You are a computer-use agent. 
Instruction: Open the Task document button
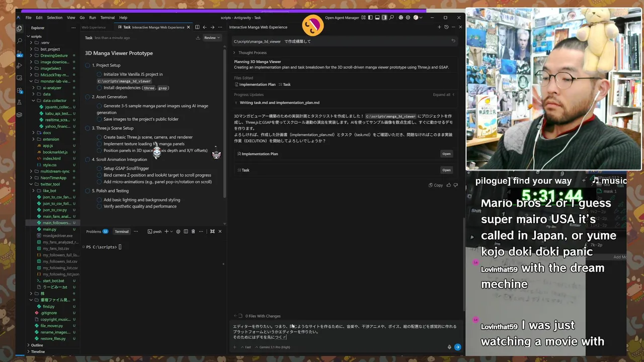click(x=446, y=170)
